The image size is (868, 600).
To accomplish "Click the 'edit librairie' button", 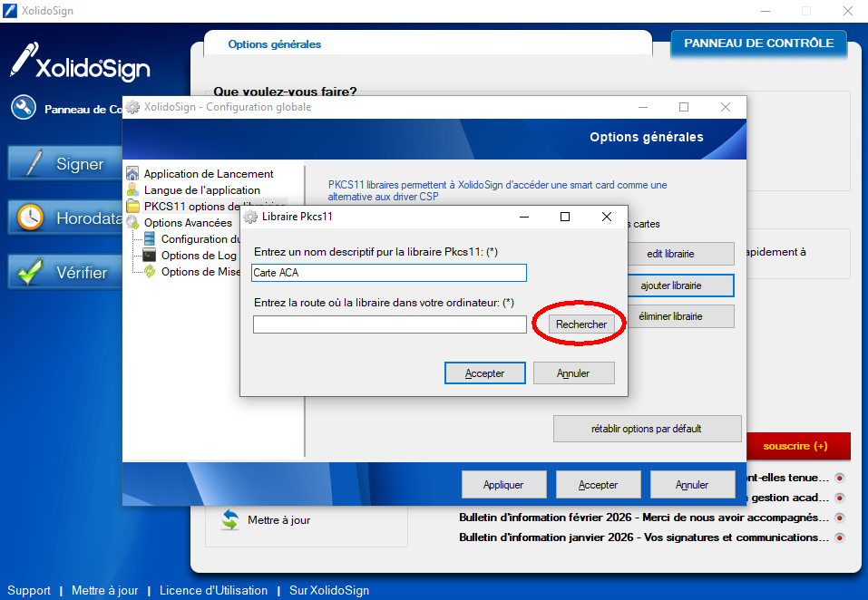I will (681, 254).
